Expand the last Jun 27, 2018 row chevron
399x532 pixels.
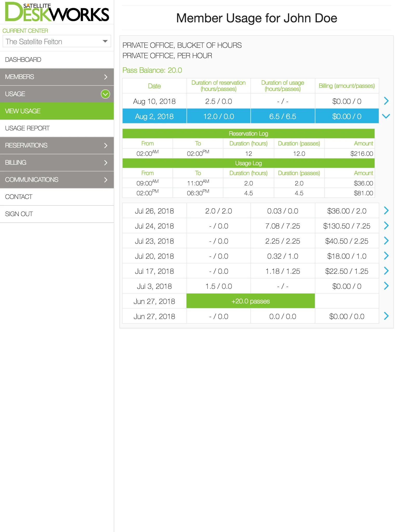[386, 316]
